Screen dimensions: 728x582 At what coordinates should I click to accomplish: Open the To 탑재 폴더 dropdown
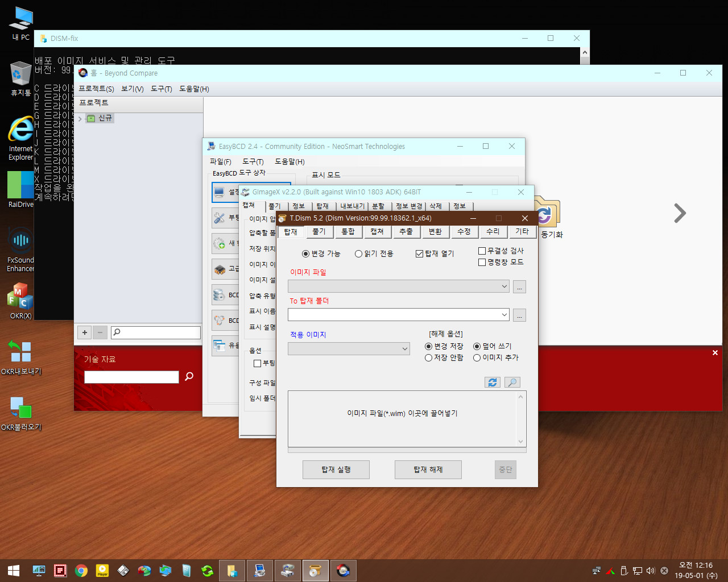coord(504,315)
